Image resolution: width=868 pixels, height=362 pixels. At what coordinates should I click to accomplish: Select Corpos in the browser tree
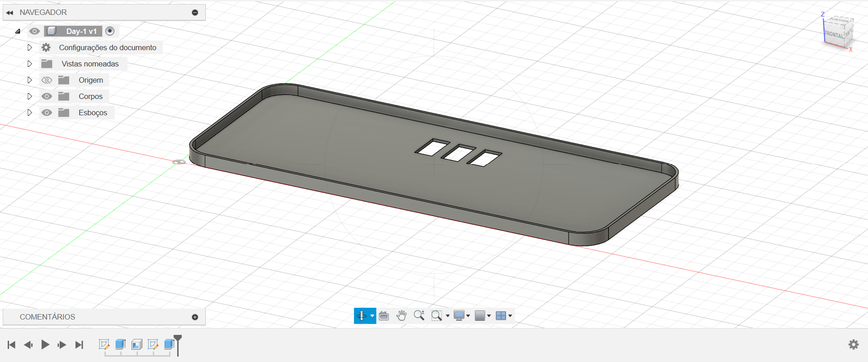pyautogui.click(x=90, y=96)
